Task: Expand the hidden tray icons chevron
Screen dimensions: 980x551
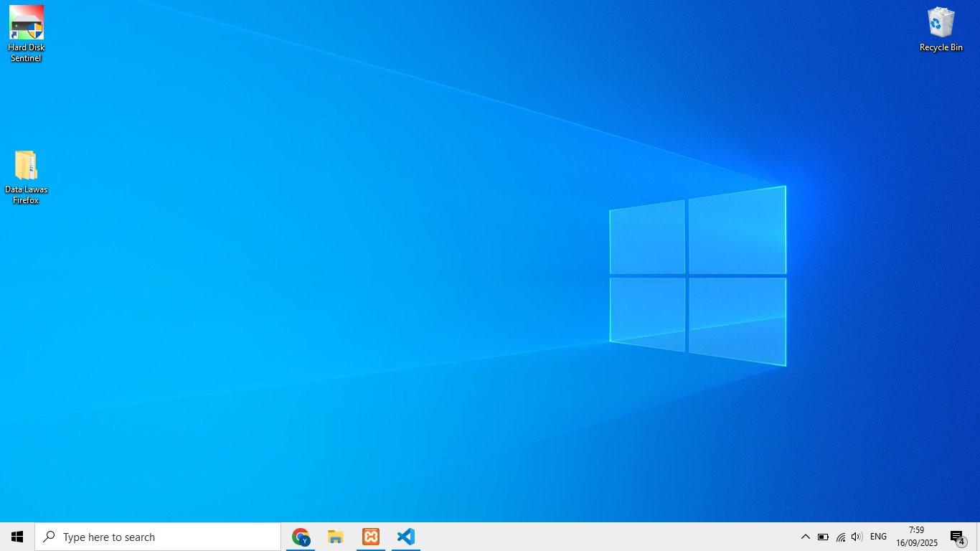Action: 805,537
